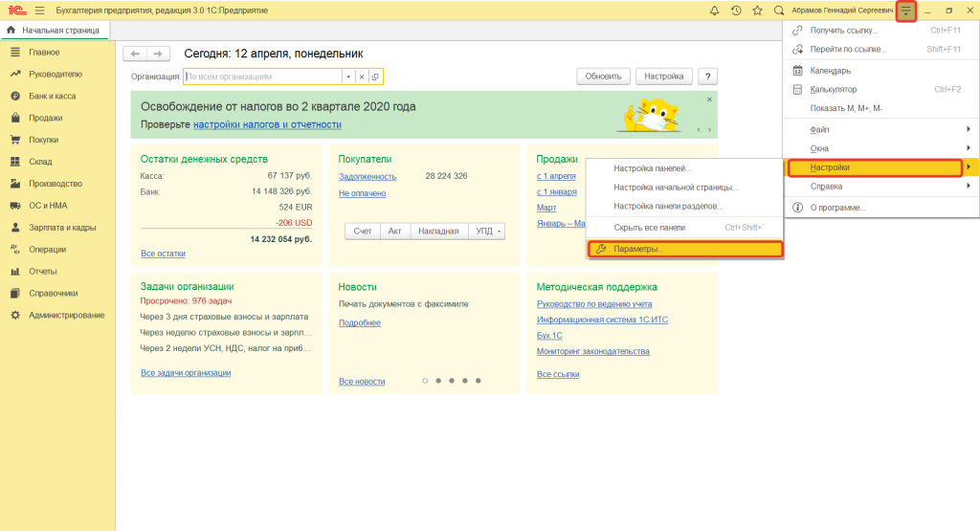The image size is (980, 531).
Task: Open favorites star icon
Action: pyautogui.click(x=757, y=10)
